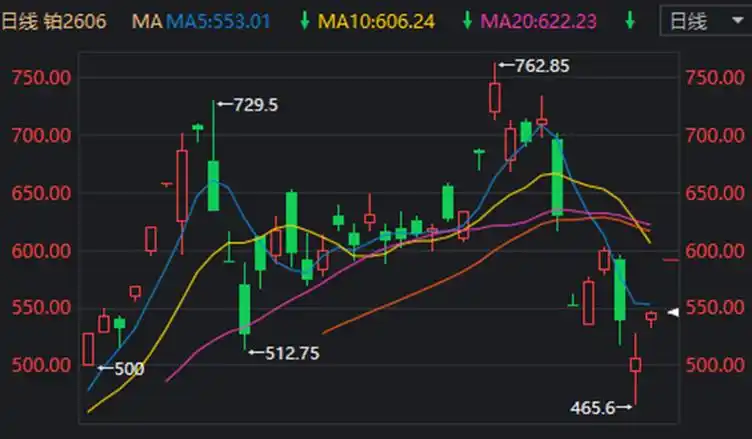The height and width of the screenshot is (439, 752).
Task: Select the MA5:553.01 indicator label
Action: pyautogui.click(x=217, y=21)
